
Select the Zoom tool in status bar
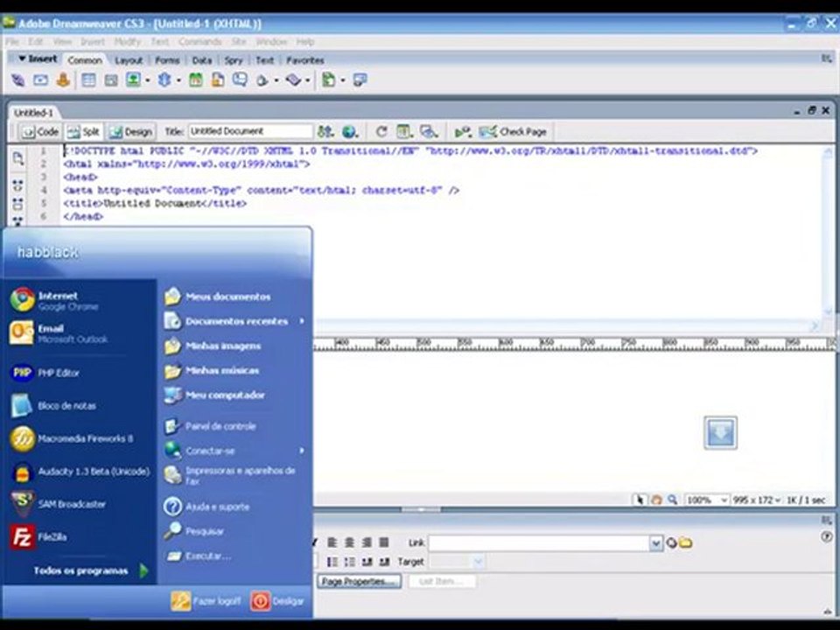pos(672,500)
